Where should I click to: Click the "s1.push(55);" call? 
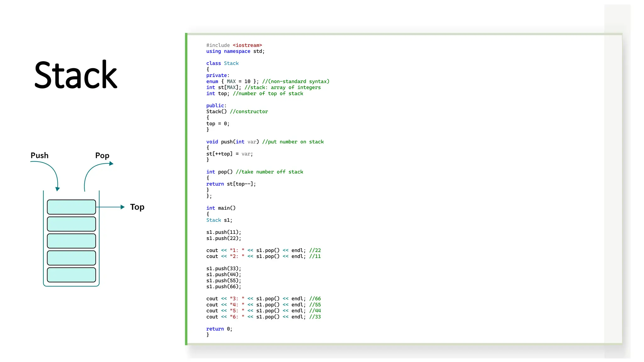point(224,281)
